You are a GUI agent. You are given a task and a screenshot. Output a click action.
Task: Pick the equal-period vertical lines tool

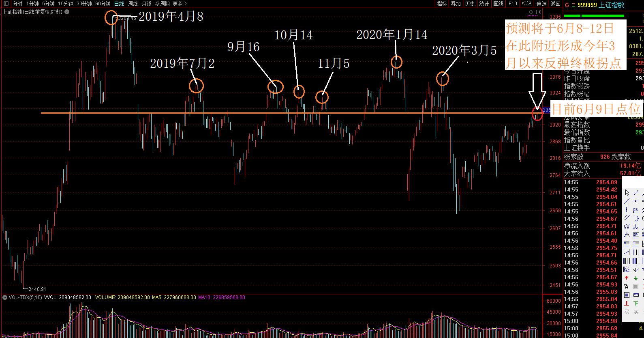coord(636,252)
